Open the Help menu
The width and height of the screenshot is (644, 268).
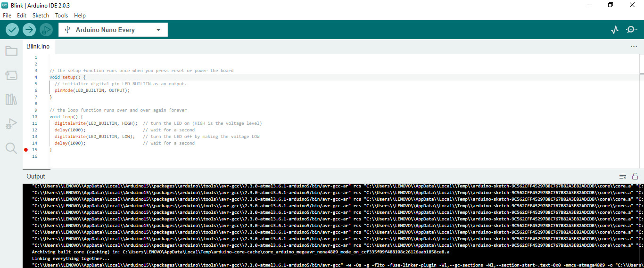80,16
